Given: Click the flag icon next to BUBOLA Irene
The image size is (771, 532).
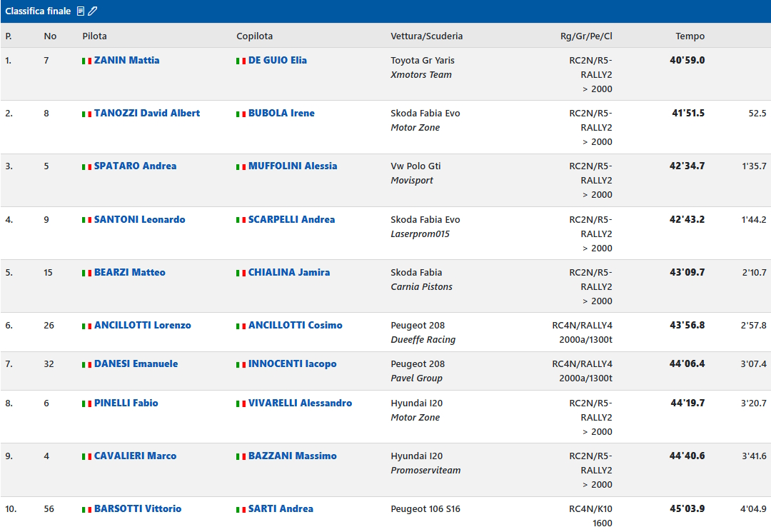Looking at the screenshot, I should (x=241, y=114).
